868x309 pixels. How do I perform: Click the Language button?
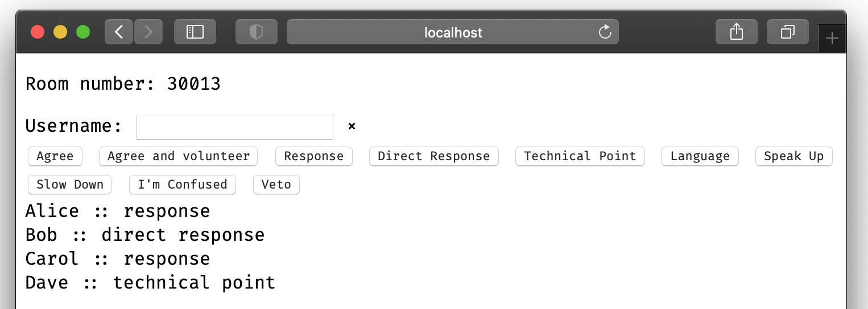[700, 156]
